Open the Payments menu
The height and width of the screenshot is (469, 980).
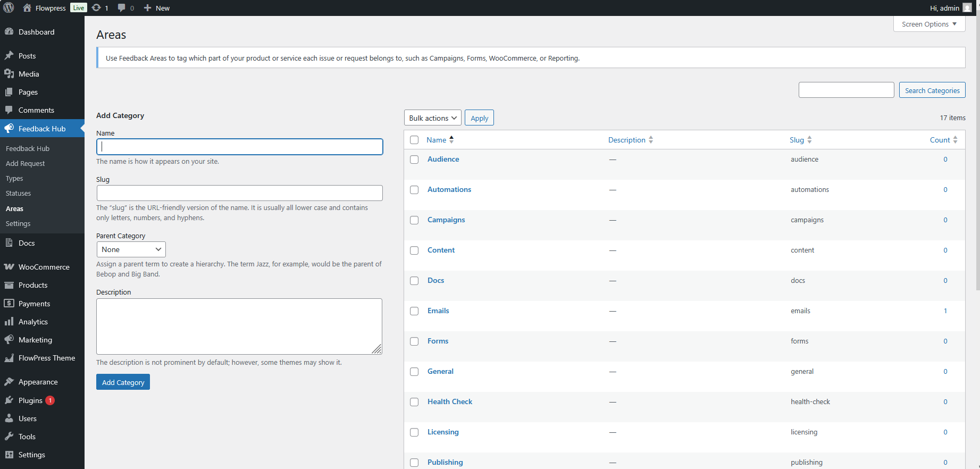point(42,304)
